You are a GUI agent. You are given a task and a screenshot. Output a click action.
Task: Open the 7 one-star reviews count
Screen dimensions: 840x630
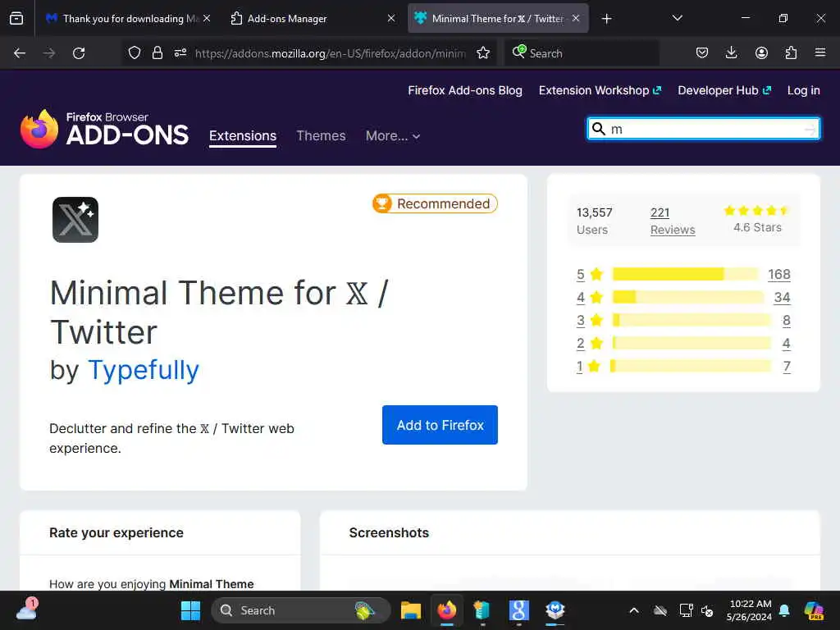coord(787,367)
